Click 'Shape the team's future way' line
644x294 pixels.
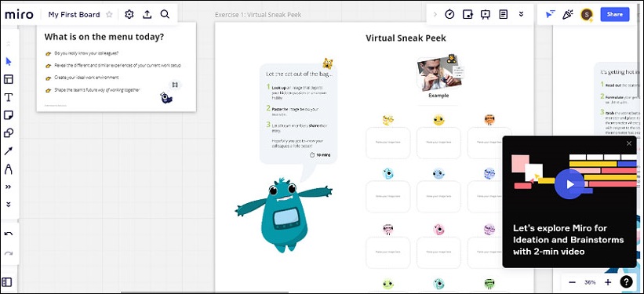click(97, 90)
